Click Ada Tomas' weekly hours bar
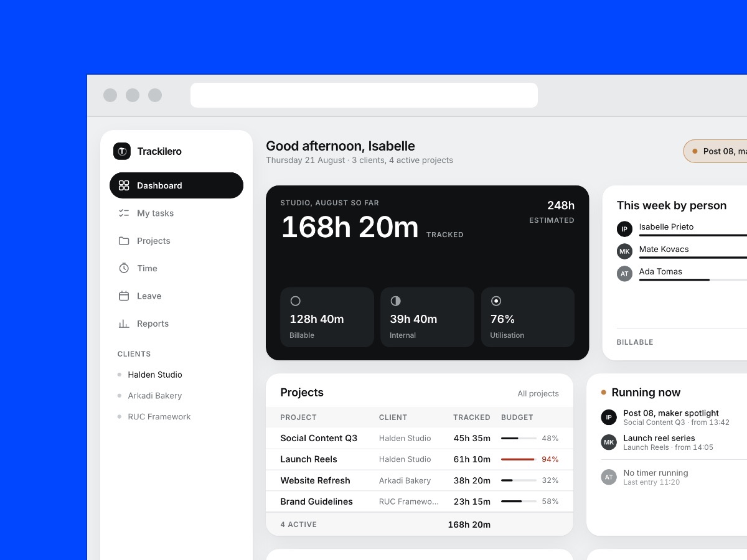This screenshot has height=560, width=747. tap(693, 280)
